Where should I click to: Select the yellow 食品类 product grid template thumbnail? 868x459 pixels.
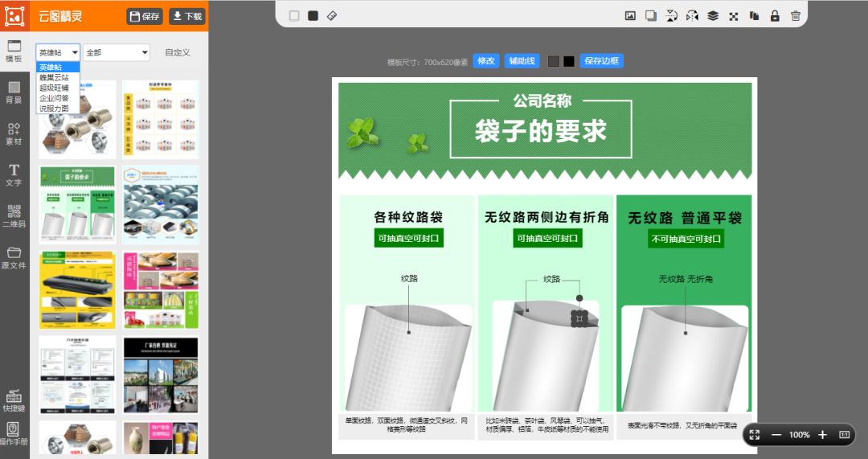point(161,119)
